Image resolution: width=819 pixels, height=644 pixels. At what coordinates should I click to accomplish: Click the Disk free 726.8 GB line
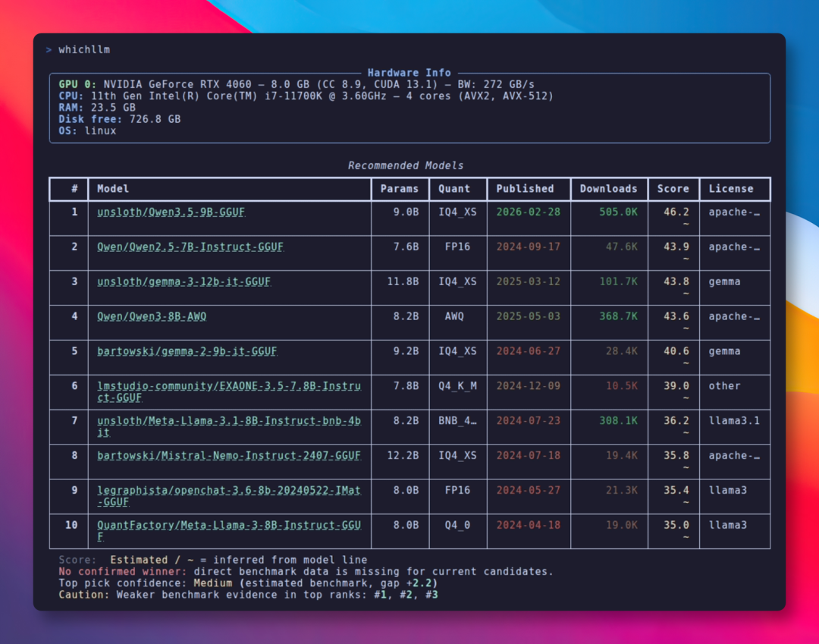click(120, 119)
